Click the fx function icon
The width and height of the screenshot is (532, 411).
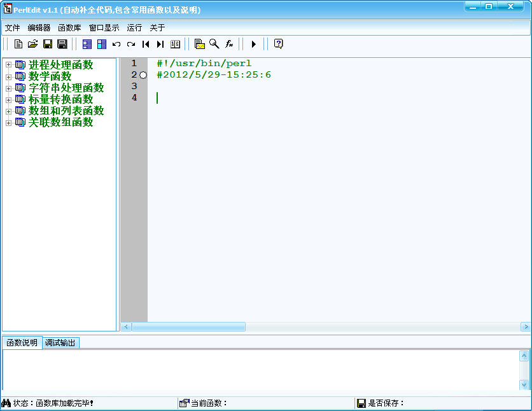pos(229,44)
